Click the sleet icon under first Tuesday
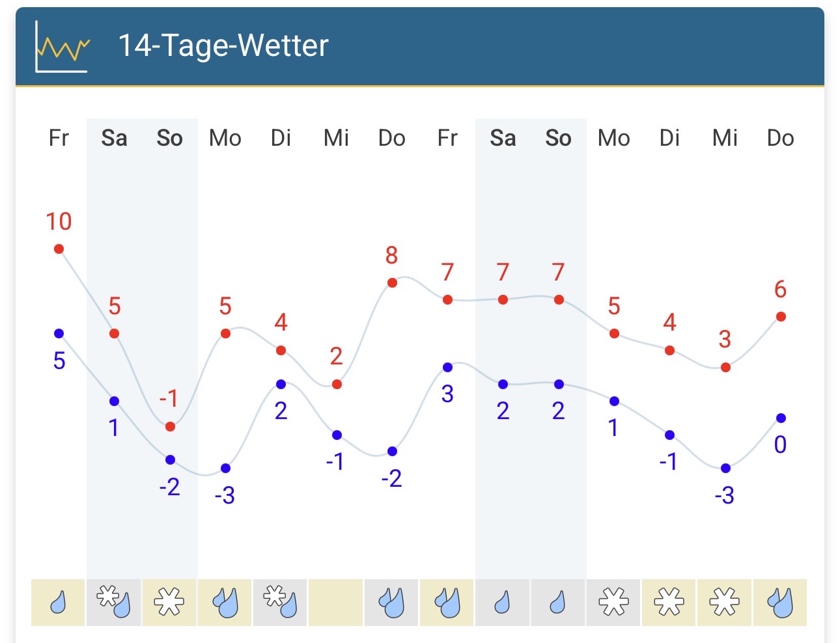 281,602
